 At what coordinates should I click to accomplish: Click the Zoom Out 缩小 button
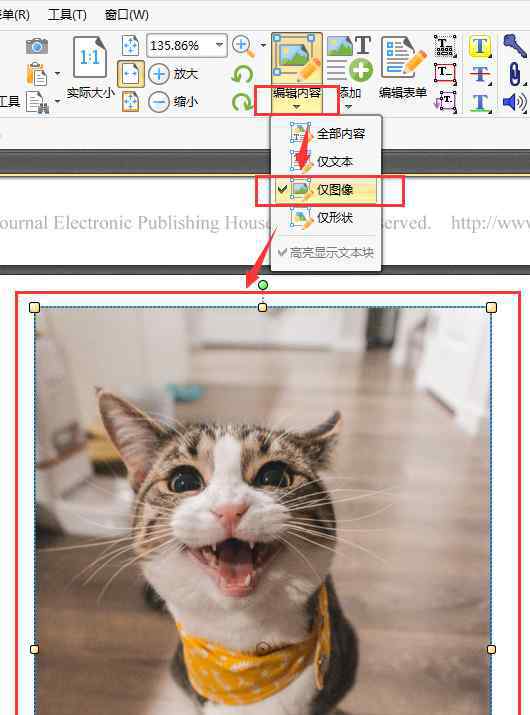[173, 102]
